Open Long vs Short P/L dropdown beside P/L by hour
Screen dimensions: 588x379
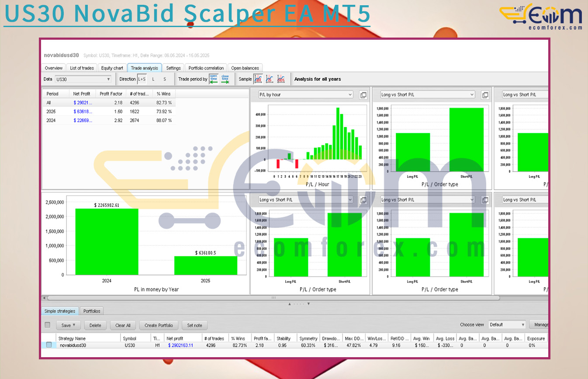pyautogui.click(x=427, y=95)
